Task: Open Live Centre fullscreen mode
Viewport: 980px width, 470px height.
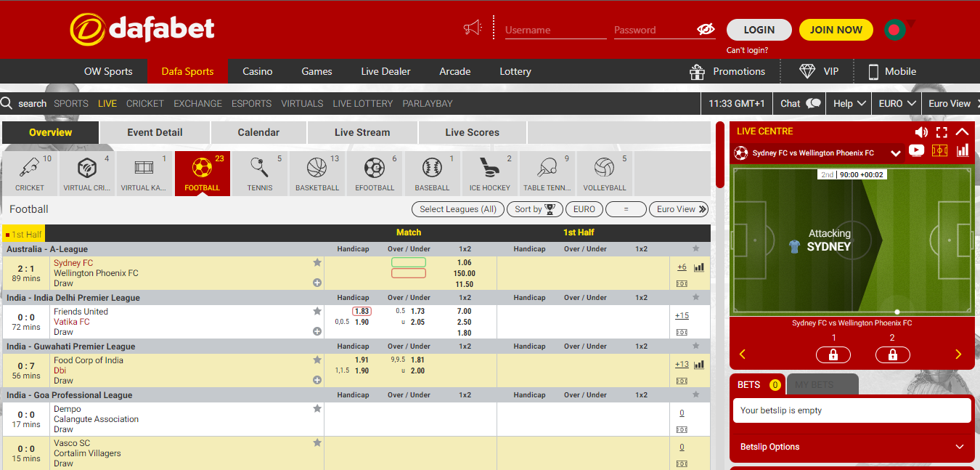Action: coord(942,131)
